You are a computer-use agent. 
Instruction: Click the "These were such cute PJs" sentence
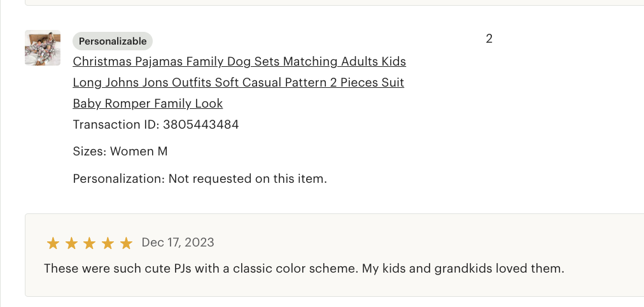point(199,269)
